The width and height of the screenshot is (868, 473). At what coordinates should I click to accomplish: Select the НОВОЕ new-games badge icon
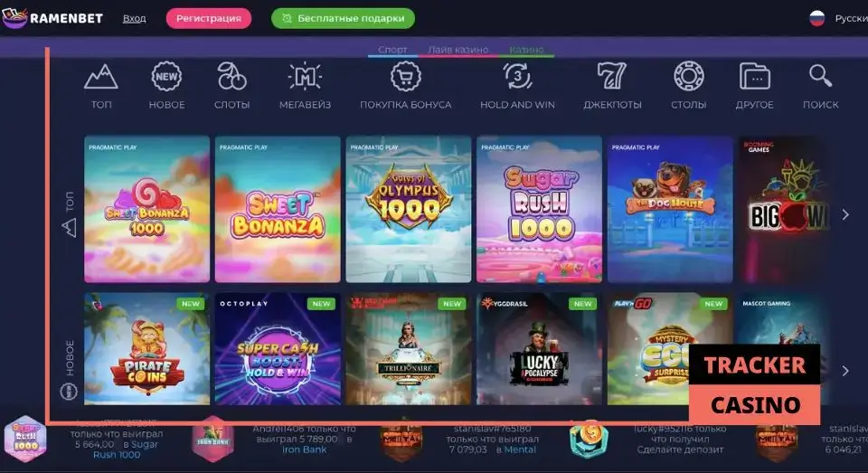pos(166,77)
